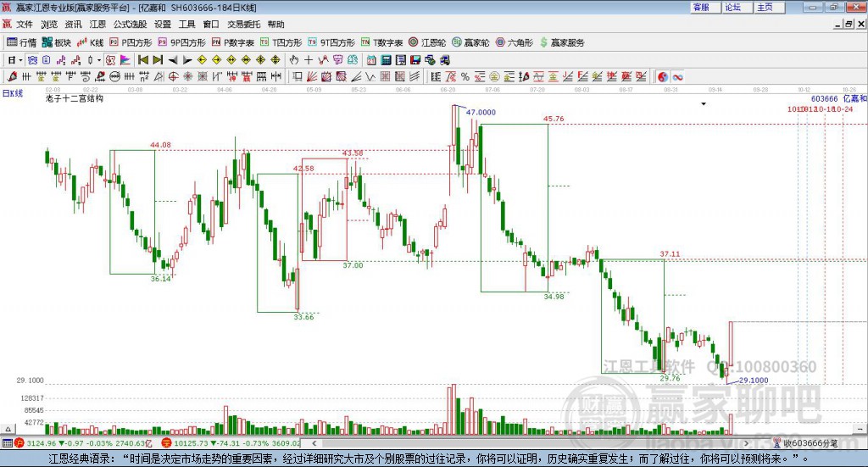This screenshot has width=868, height=467.
Task: Select the n² time sequence tool
Action: 144,77
